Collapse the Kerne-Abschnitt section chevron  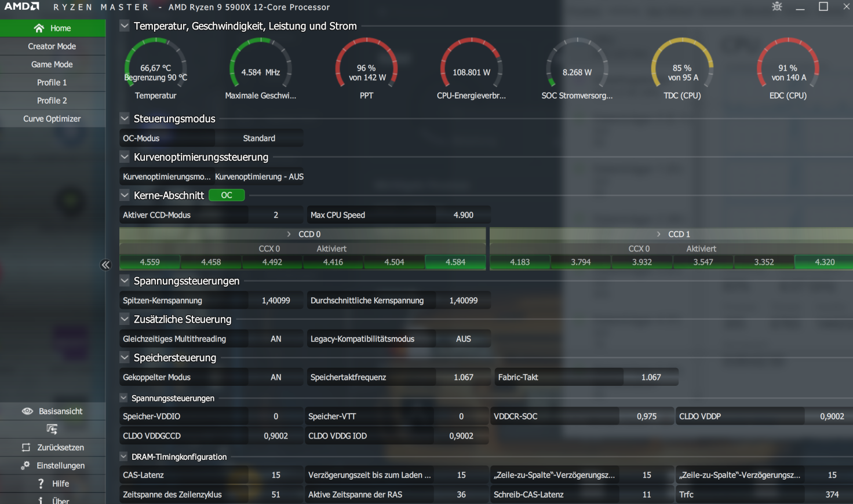pyautogui.click(x=125, y=195)
